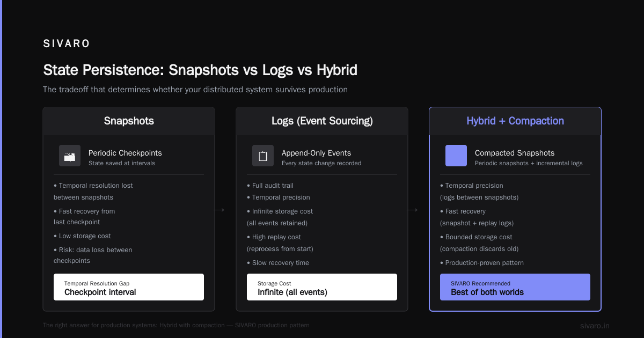Screen dimensions: 644x338
Task: Click the footer production pattern text
Action: coord(176,325)
